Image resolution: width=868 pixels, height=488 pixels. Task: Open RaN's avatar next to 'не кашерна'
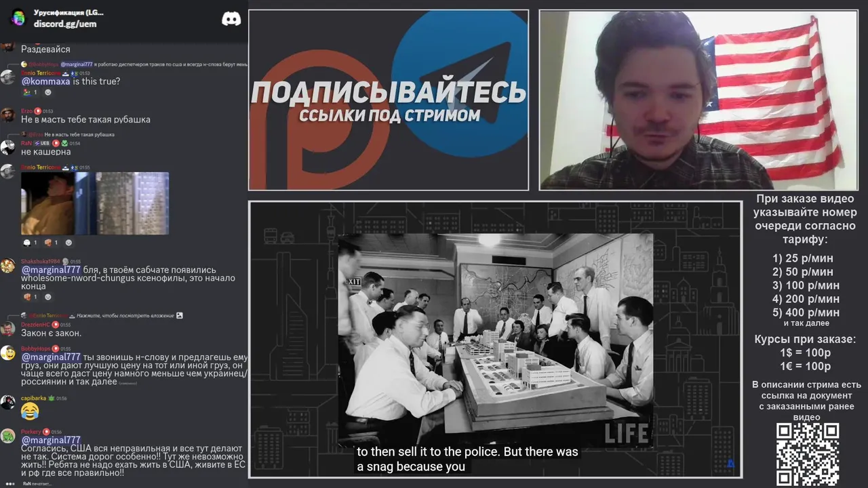[x=7, y=147]
